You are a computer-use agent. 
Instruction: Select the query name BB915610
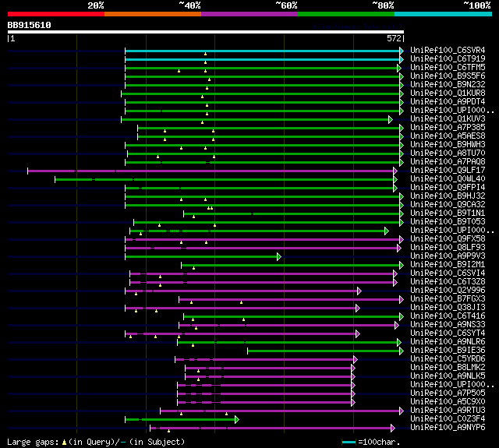pyautogui.click(x=30, y=25)
